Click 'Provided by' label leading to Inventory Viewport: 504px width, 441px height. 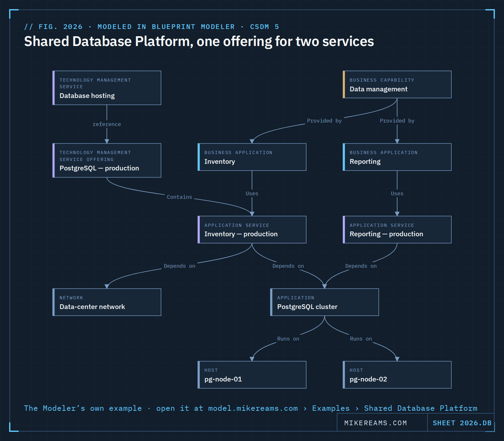point(324,121)
